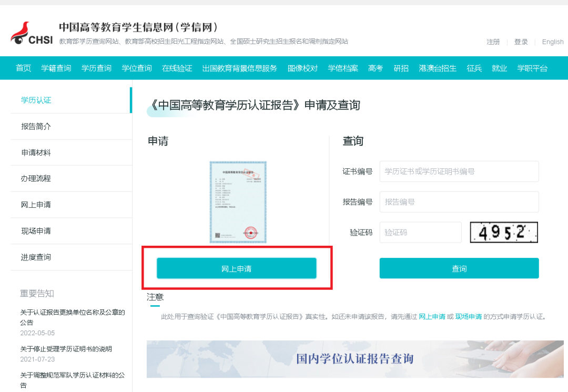Click the 重要告知 section heading

coord(37,294)
